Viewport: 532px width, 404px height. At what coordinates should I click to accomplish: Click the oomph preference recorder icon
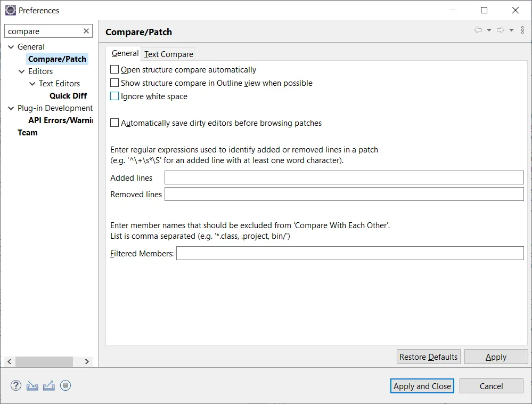(x=66, y=385)
